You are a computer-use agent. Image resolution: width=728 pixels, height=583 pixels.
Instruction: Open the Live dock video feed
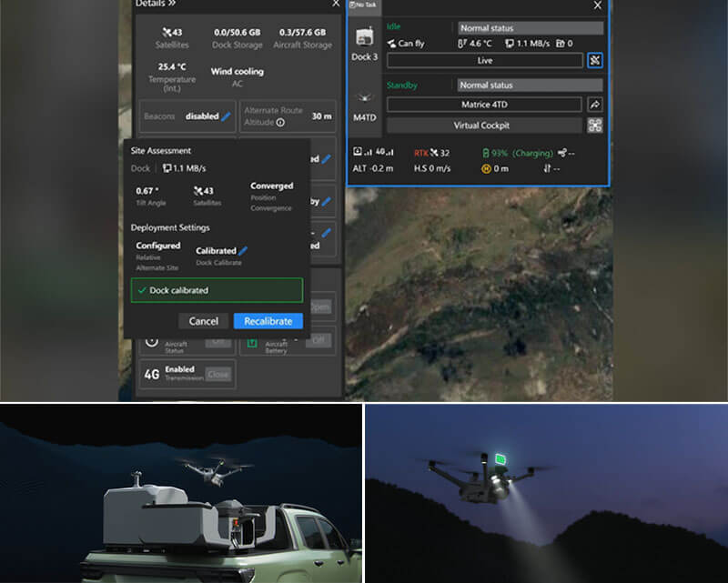[484, 61]
